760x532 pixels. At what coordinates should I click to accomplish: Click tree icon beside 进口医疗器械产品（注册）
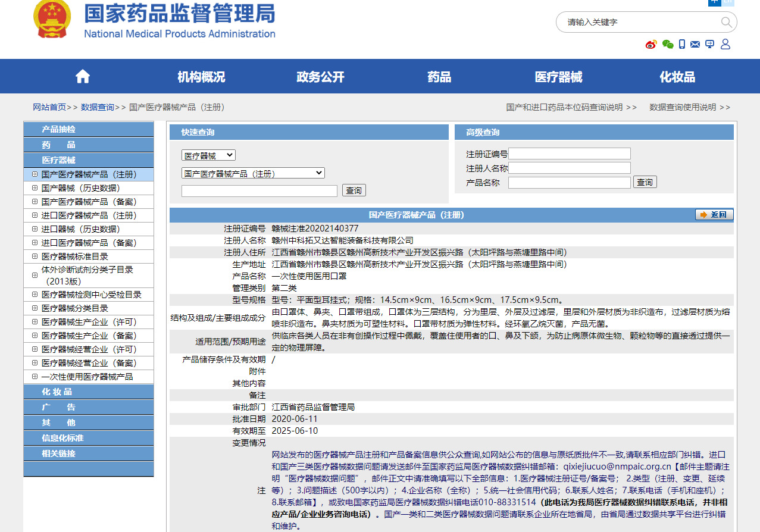35,215
